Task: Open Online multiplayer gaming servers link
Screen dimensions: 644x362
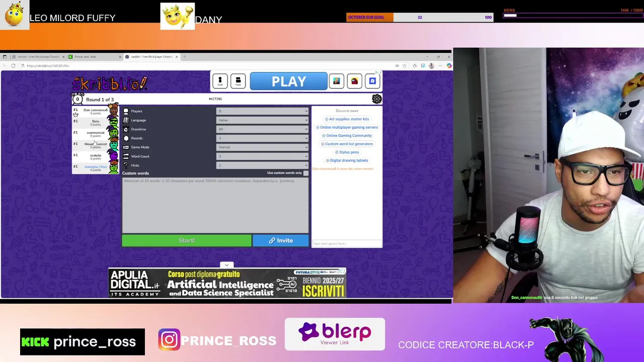Action: [x=347, y=127]
